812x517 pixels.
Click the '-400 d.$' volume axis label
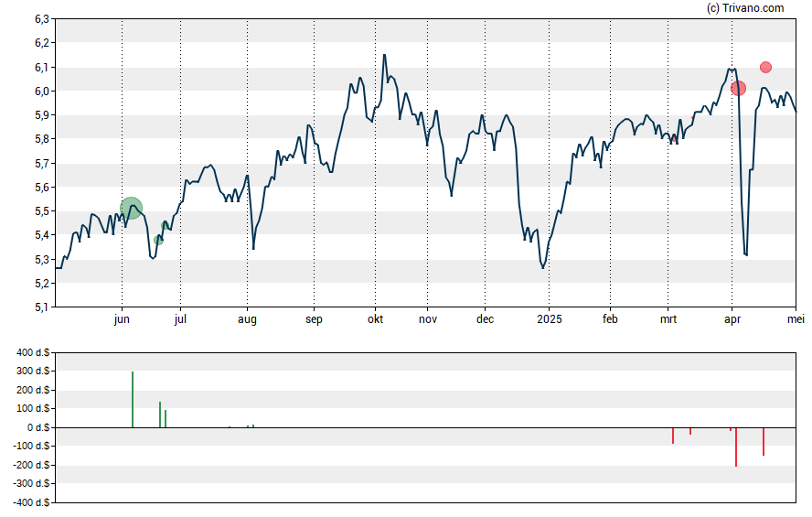(32, 502)
